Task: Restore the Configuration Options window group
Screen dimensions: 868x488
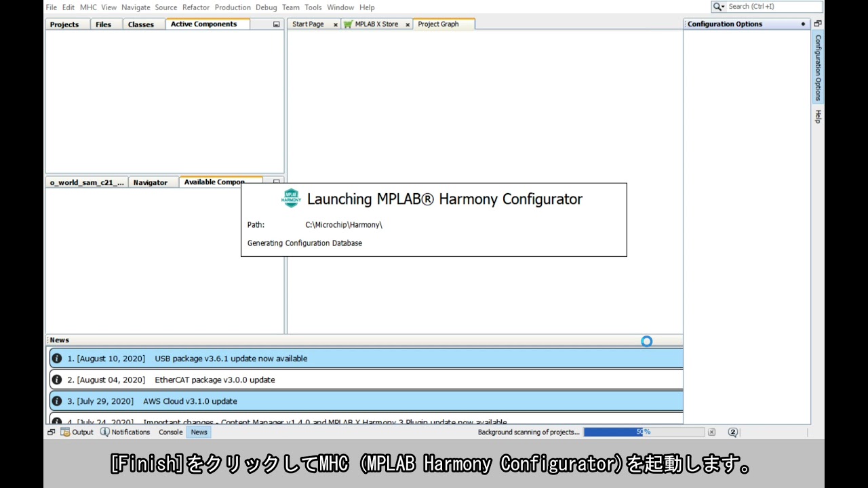Action: tap(818, 24)
